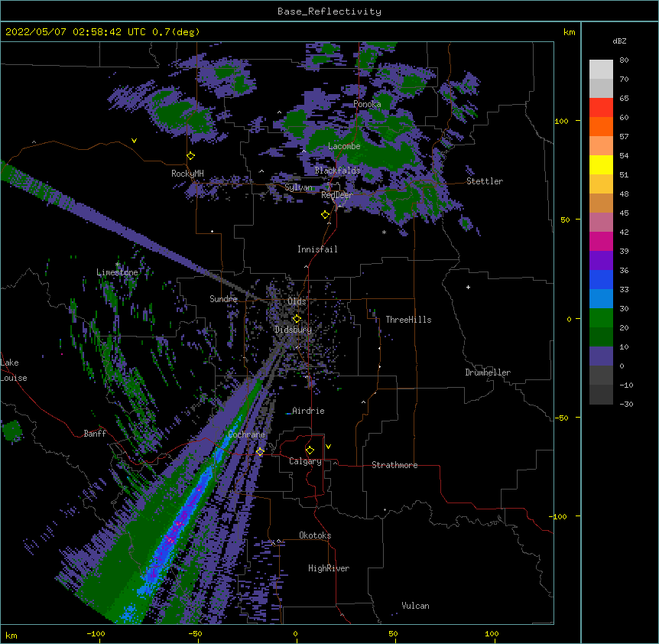
Task: Click the bottom axis 50 km tick label
Action: [x=393, y=634]
